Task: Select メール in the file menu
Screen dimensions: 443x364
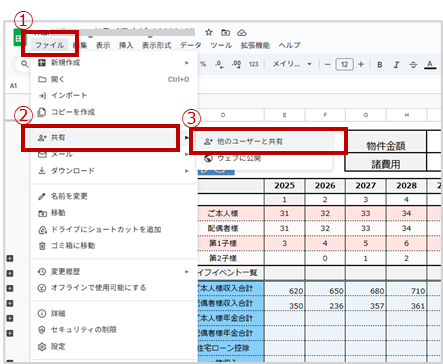Action: 114,154
